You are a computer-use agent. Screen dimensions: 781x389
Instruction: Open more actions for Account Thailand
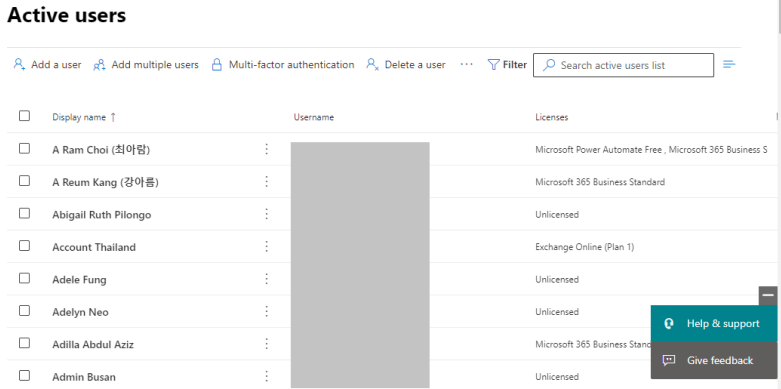(266, 246)
